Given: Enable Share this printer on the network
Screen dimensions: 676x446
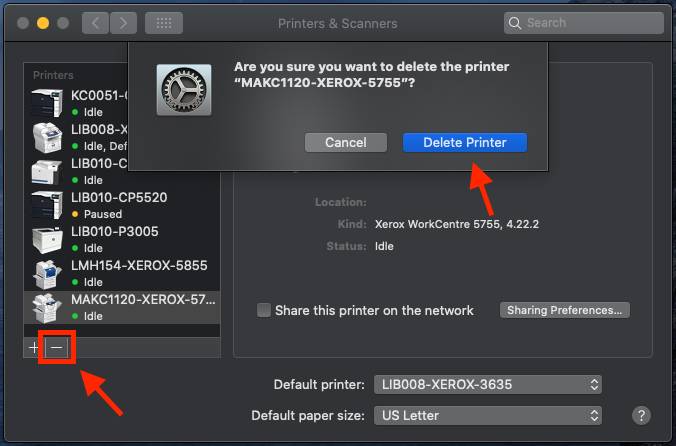Looking at the screenshot, I should coord(264,310).
